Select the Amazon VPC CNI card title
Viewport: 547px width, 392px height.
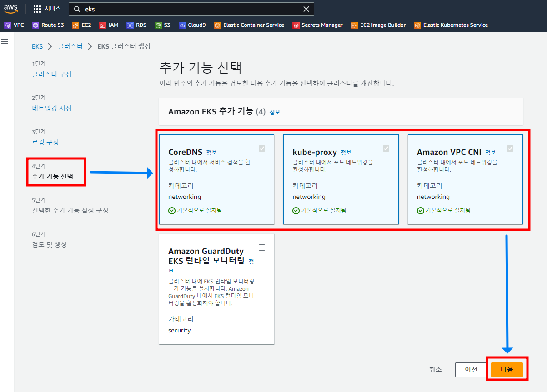pyautogui.click(x=449, y=152)
